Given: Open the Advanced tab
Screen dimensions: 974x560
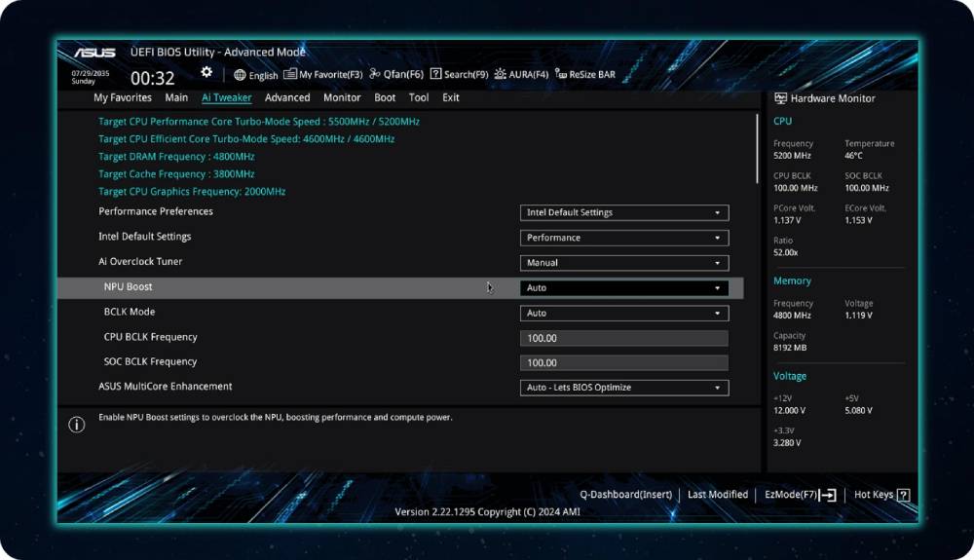Looking at the screenshot, I should click(x=287, y=97).
